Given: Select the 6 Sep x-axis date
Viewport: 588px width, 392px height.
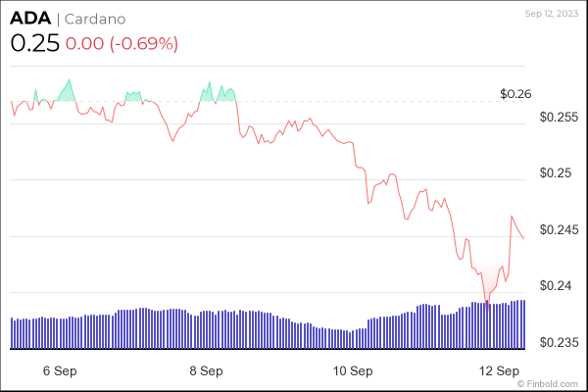Looking at the screenshot, I should point(58,371).
